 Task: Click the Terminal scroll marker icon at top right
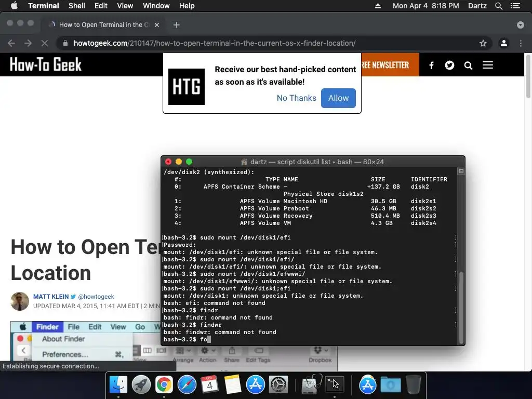tap(461, 171)
